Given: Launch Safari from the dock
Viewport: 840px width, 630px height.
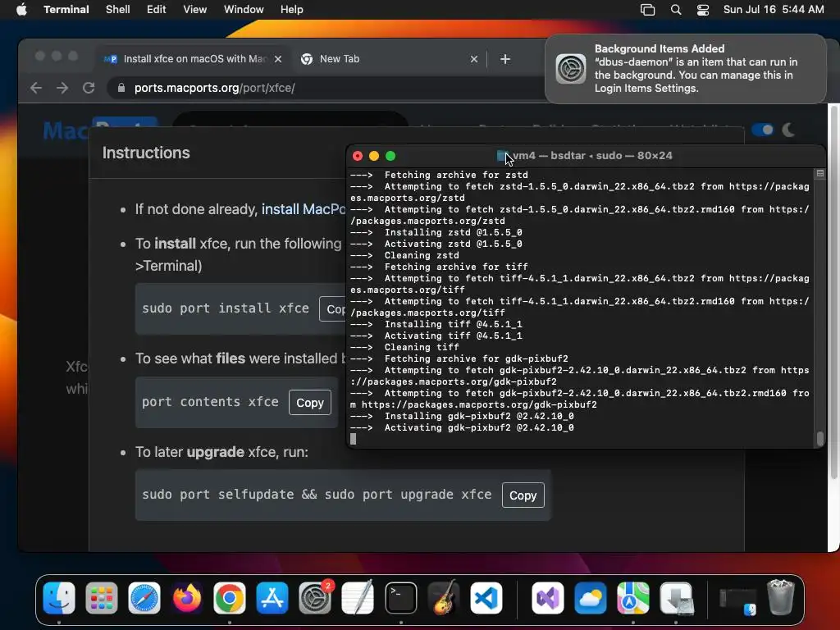Looking at the screenshot, I should tap(144, 598).
